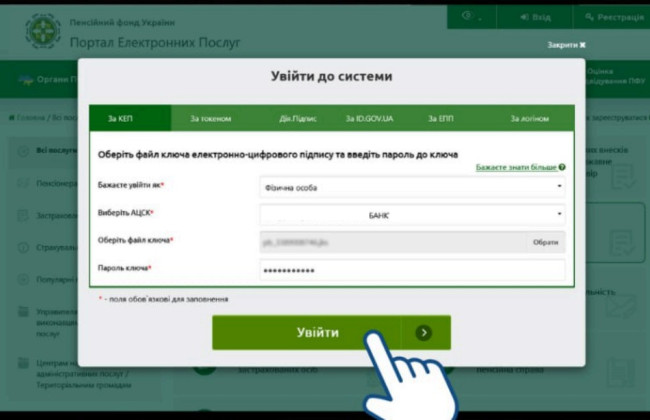This screenshot has width=650, height=420.
Task: Click the Pension Fund emblem logo
Action: pos(43,31)
